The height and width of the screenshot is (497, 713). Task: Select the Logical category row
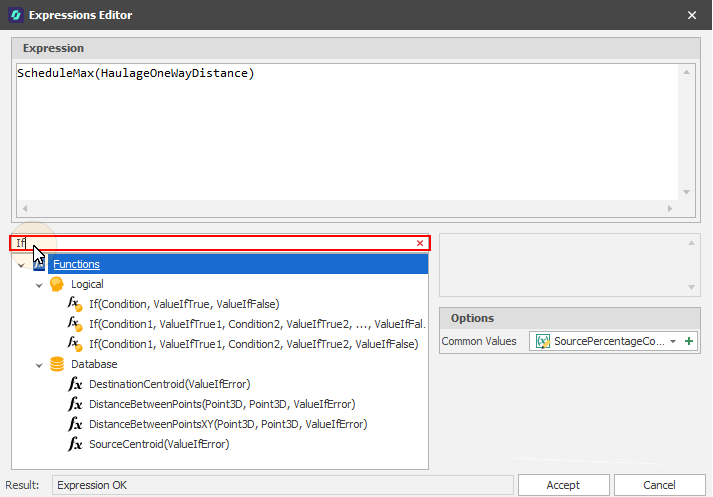[x=87, y=284]
